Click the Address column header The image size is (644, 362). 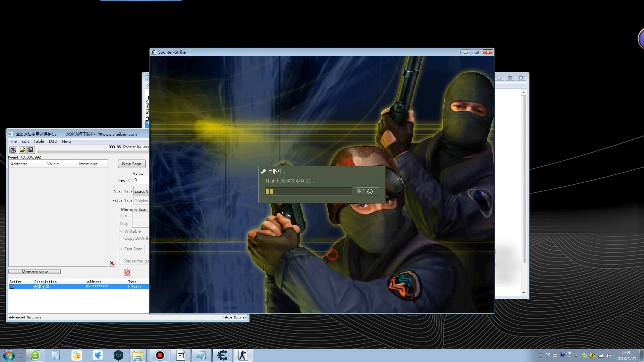(27, 164)
